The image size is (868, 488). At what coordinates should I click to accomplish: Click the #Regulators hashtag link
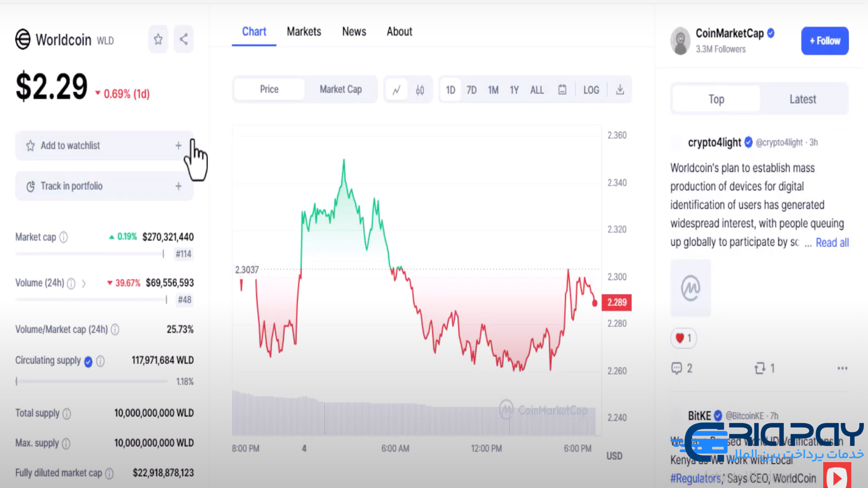tap(696, 479)
